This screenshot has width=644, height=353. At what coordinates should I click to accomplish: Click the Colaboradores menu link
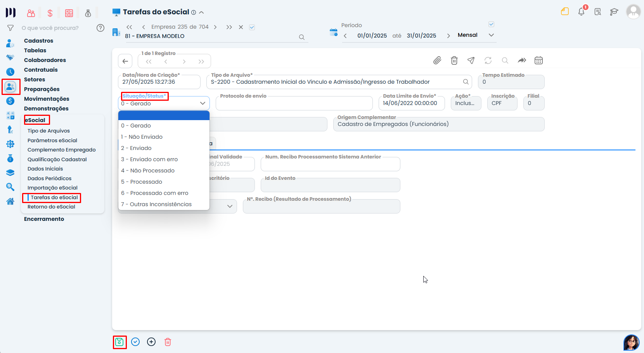[x=45, y=60]
